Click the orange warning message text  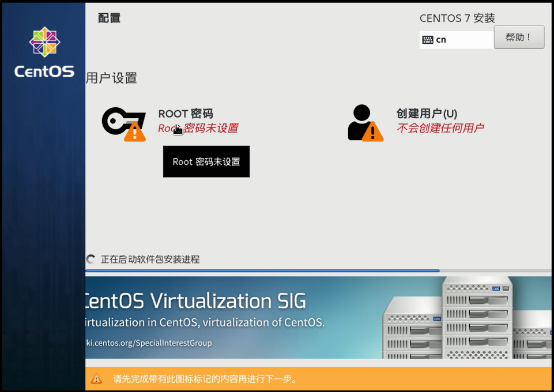click(x=205, y=379)
